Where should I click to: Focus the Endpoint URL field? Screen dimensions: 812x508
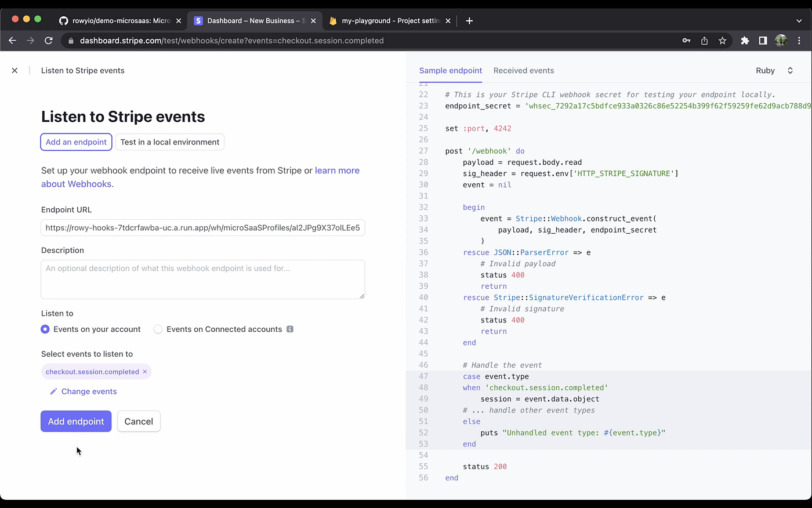203,228
